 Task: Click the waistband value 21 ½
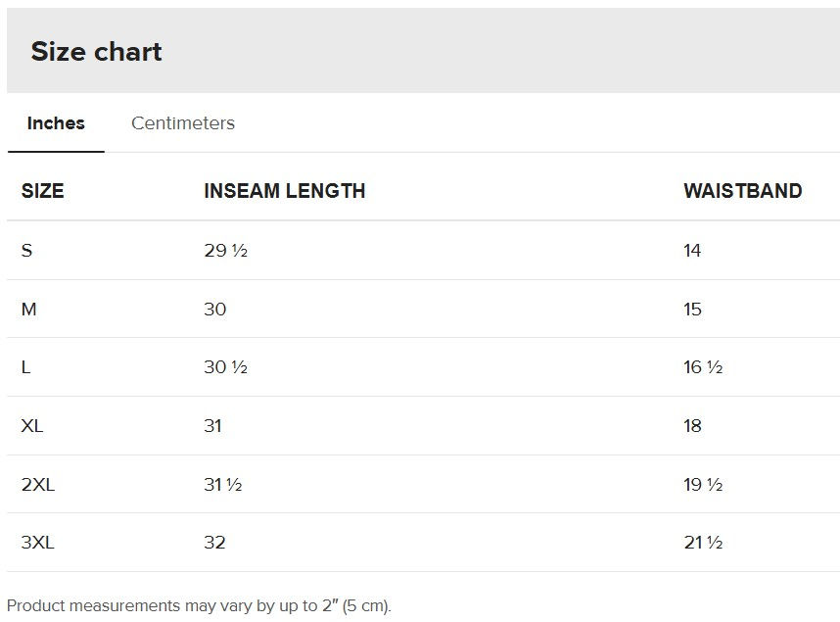tap(703, 543)
